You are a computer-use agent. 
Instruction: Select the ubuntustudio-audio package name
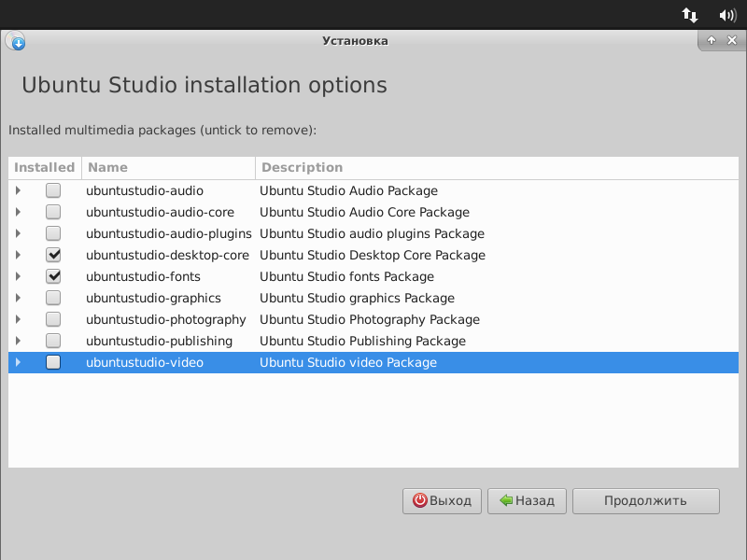coord(145,190)
